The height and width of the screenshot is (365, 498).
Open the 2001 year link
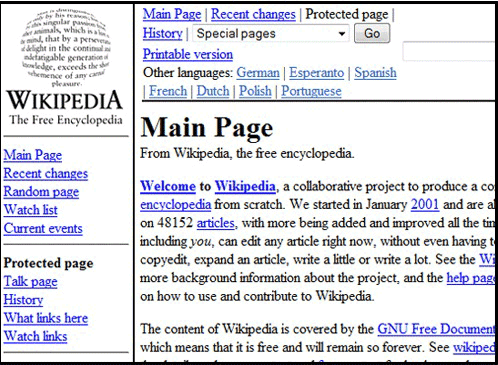425,204
